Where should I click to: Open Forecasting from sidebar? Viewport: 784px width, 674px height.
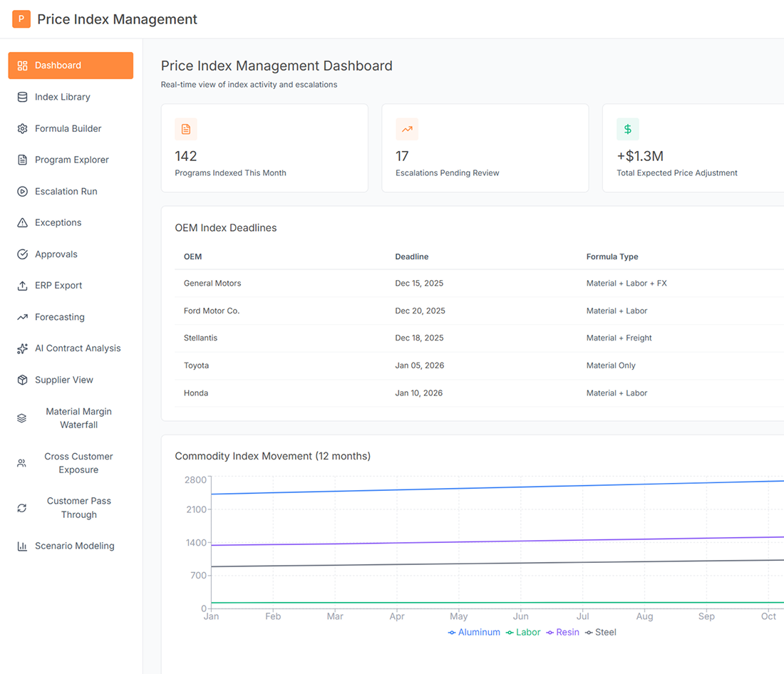[x=71, y=317]
